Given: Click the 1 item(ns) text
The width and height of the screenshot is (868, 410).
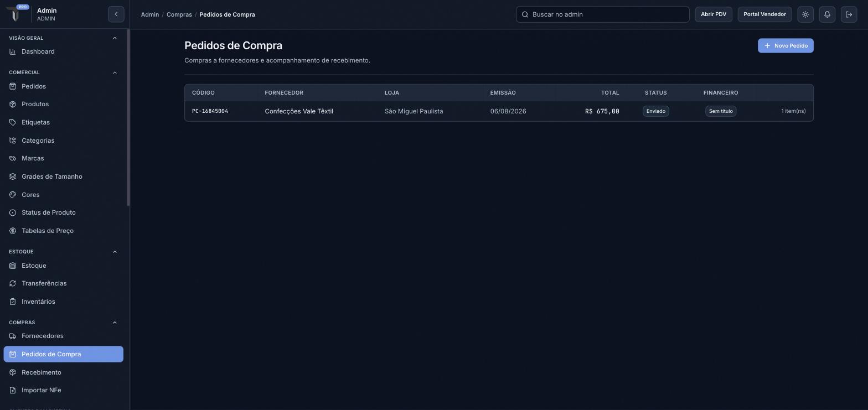Looking at the screenshot, I should coord(793,111).
